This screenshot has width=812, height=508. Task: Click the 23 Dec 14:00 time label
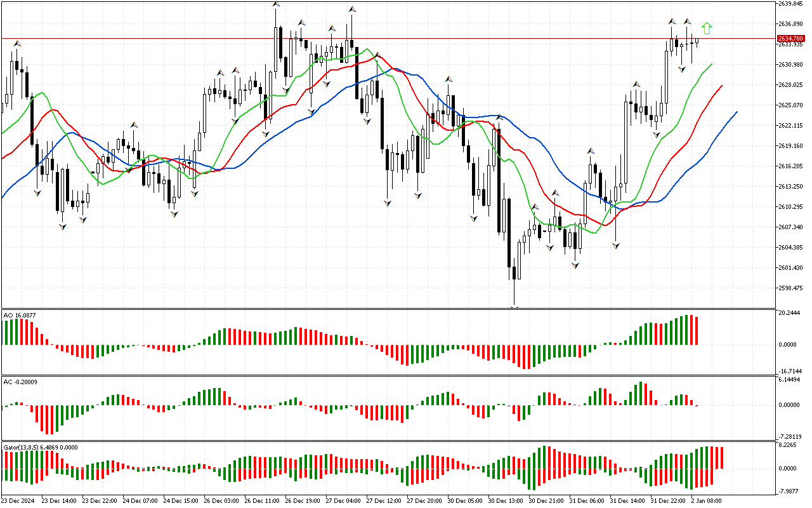pos(60,501)
